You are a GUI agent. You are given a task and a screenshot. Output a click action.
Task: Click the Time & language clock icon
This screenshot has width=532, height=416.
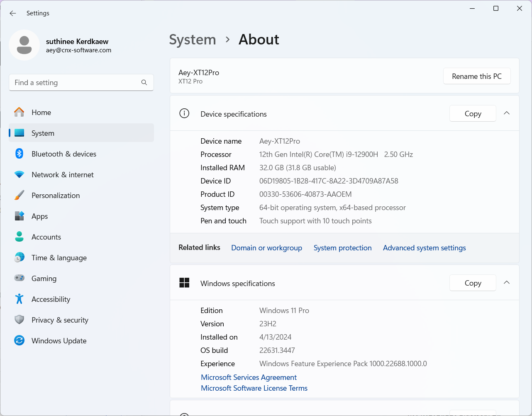click(19, 257)
